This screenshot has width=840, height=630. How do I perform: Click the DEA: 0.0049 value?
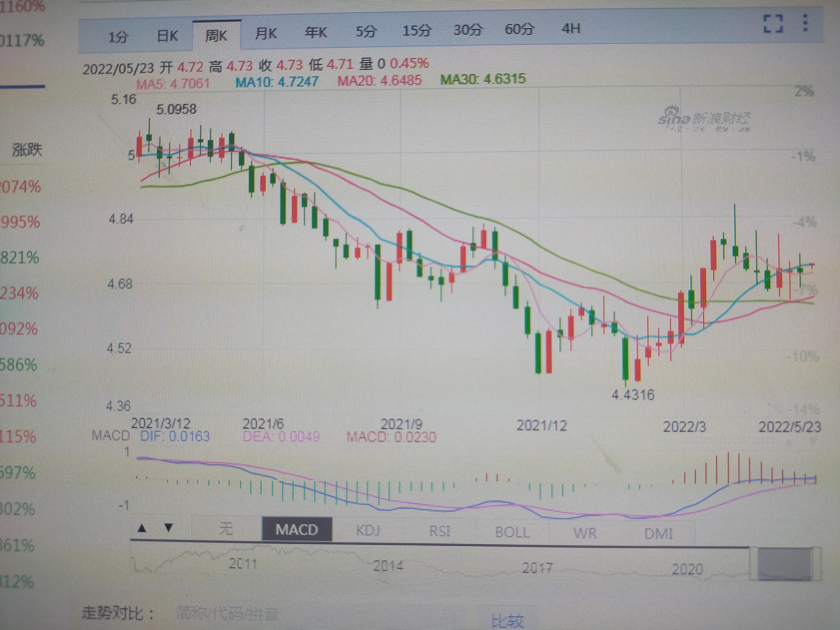(281, 437)
